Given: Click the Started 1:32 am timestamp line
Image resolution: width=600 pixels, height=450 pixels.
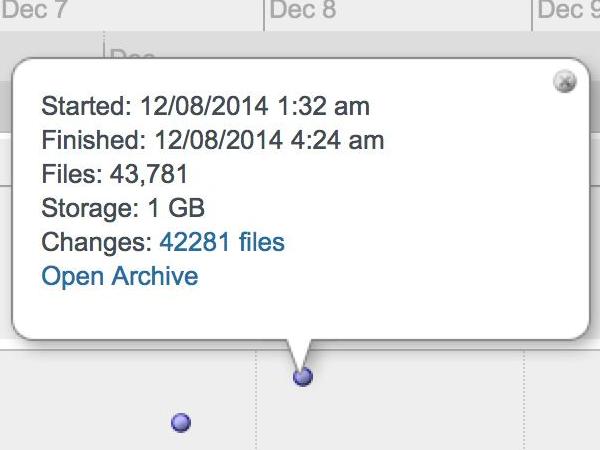Looking at the screenshot, I should [x=205, y=106].
